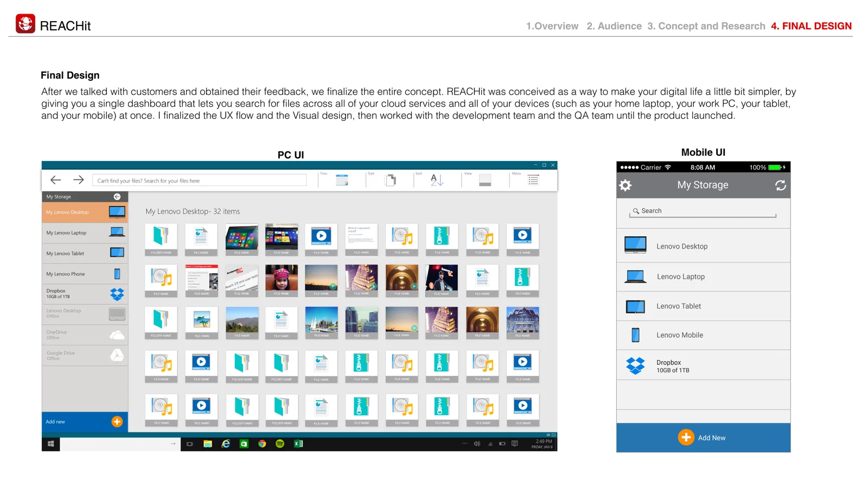
Task: Open the Time filter in the PC toolbar
Action: tap(342, 180)
